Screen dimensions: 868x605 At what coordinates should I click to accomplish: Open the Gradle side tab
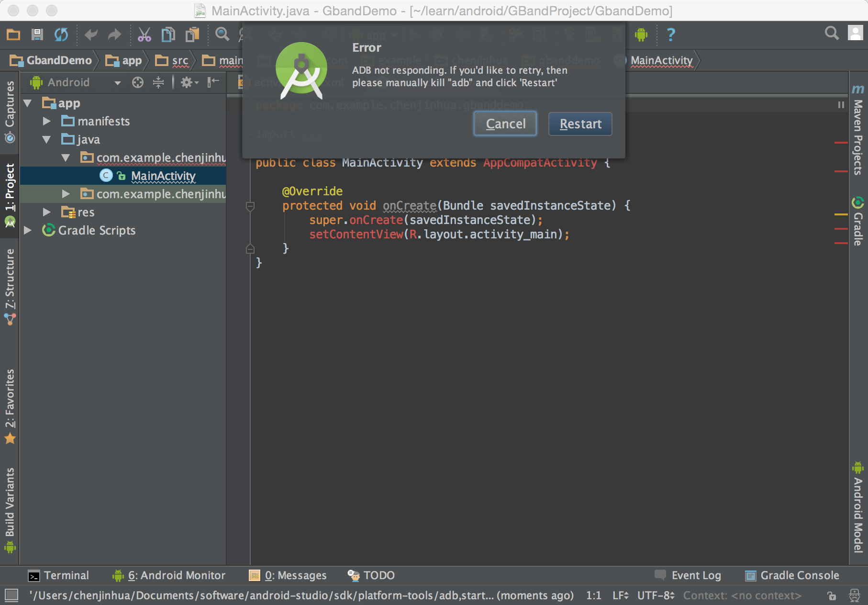click(x=858, y=221)
